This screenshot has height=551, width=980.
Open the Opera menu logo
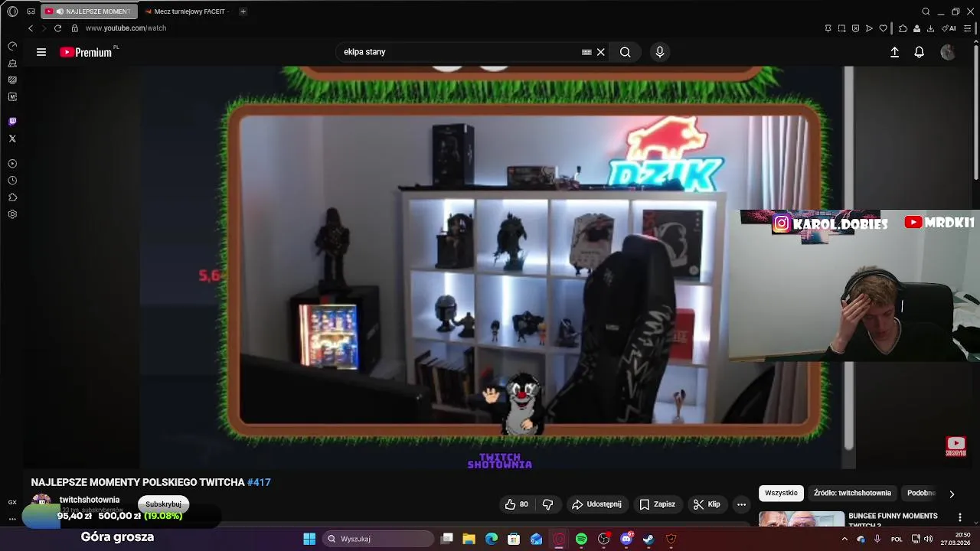[x=12, y=11]
